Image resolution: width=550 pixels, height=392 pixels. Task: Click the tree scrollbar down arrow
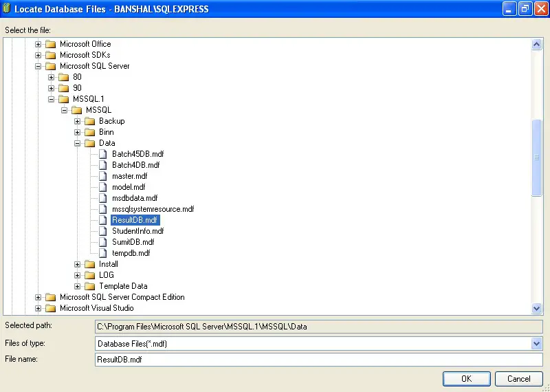[536, 309]
